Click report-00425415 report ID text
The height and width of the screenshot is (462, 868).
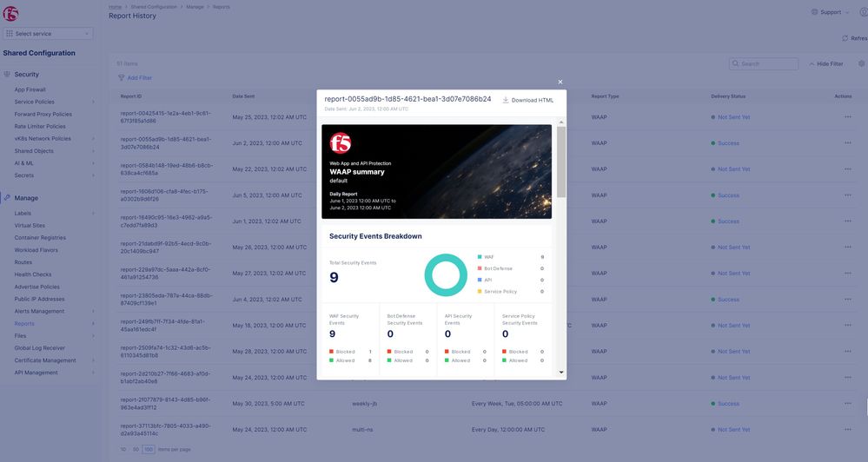coord(165,116)
